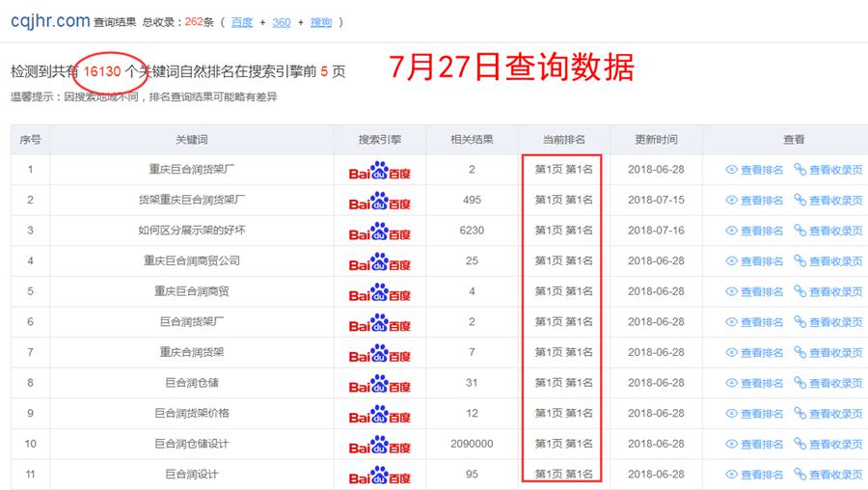Open 查看收录页 for row 10
Screen dimensions: 868x490
pos(835,445)
